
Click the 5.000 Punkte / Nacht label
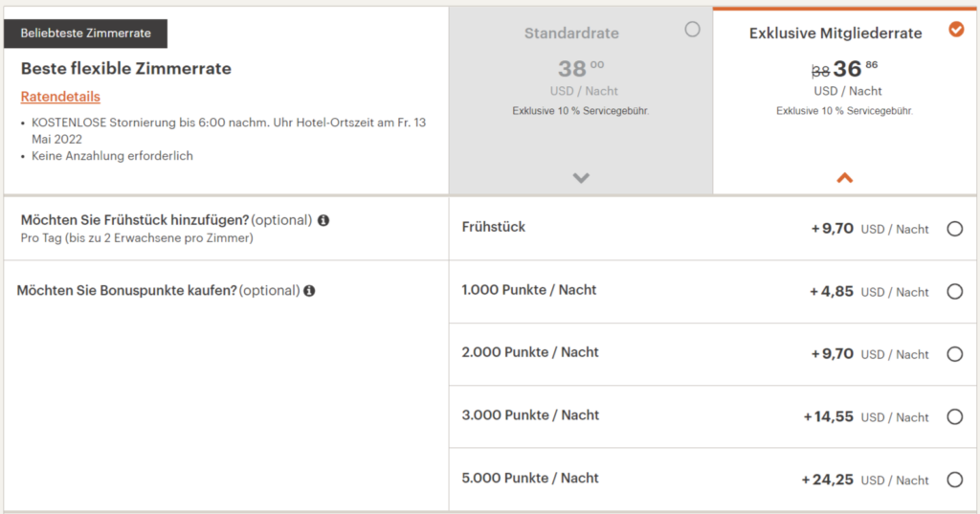(x=530, y=478)
